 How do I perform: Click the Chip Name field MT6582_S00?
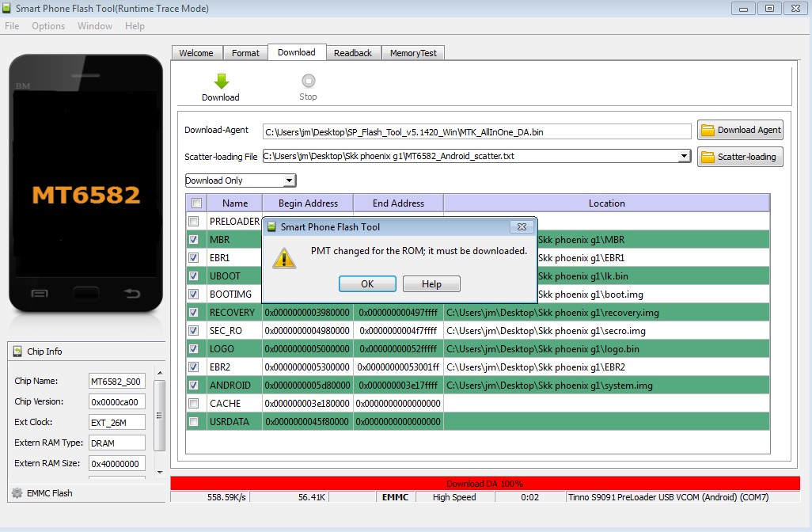point(116,382)
